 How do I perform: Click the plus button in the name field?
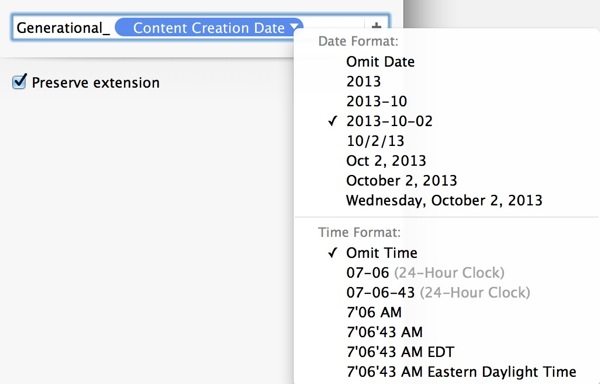(x=377, y=26)
